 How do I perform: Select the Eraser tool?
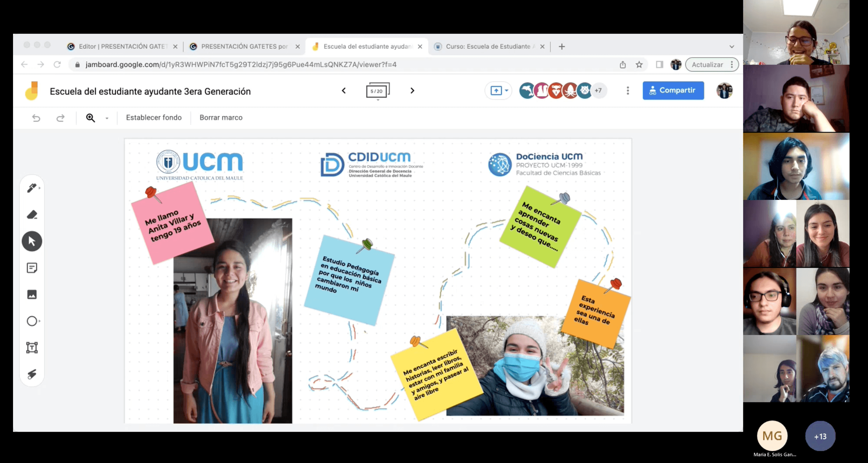[32, 215]
